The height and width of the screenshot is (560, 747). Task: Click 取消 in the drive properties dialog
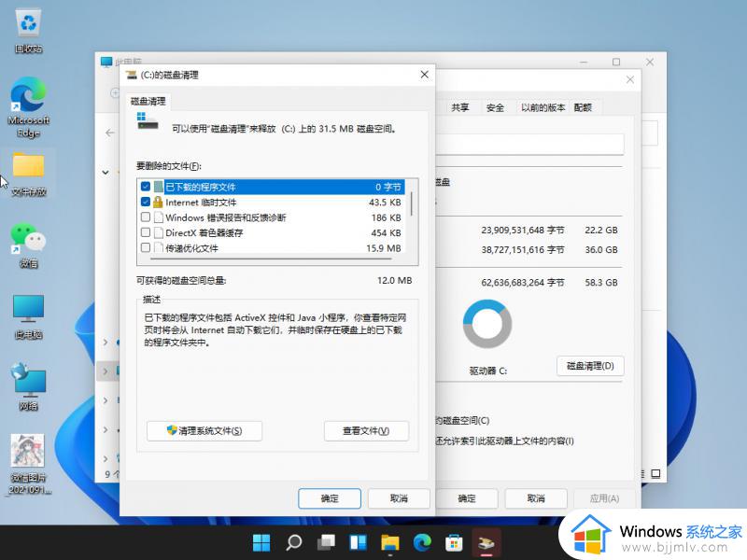click(x=536, y=498)
